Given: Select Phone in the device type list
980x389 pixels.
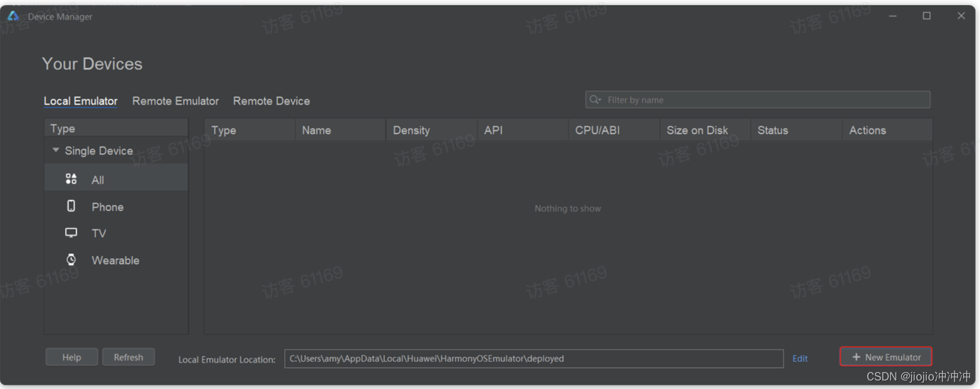Looking at the screenshot, I should coord(116,207).
